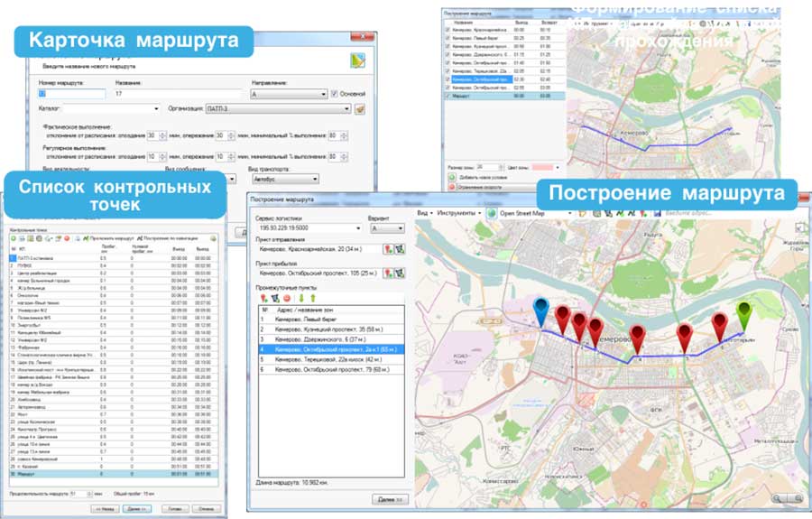Toggle the 'Основной' checkbox
The height and width of the screenshot is (519, 812).
pos(335,93)
